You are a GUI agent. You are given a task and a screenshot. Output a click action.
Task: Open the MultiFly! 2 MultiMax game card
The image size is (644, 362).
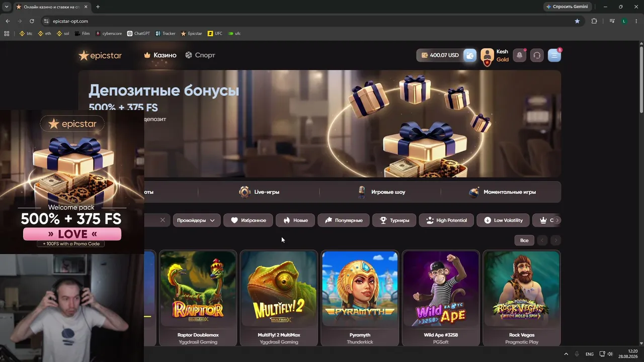pyautogui.click(x=279, y=298)
